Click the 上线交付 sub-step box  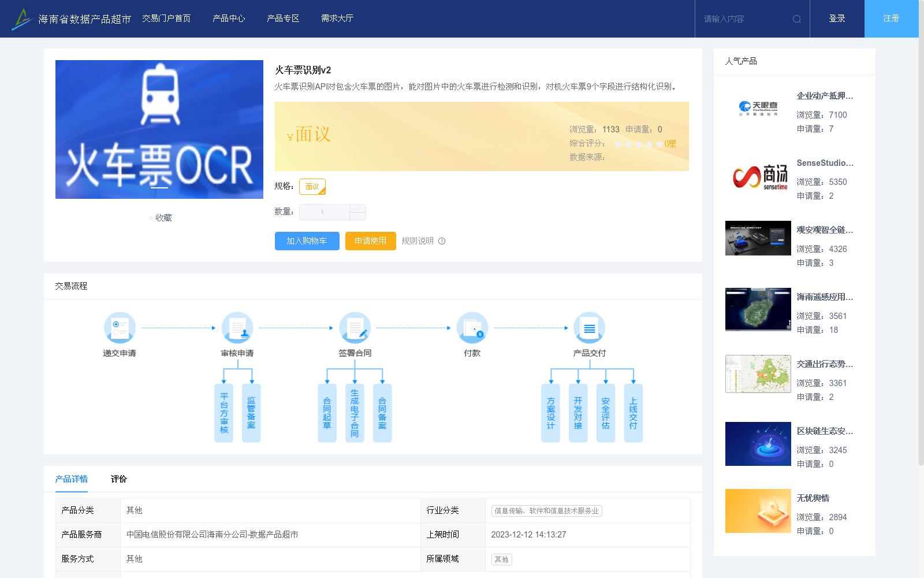coord(634,413)
